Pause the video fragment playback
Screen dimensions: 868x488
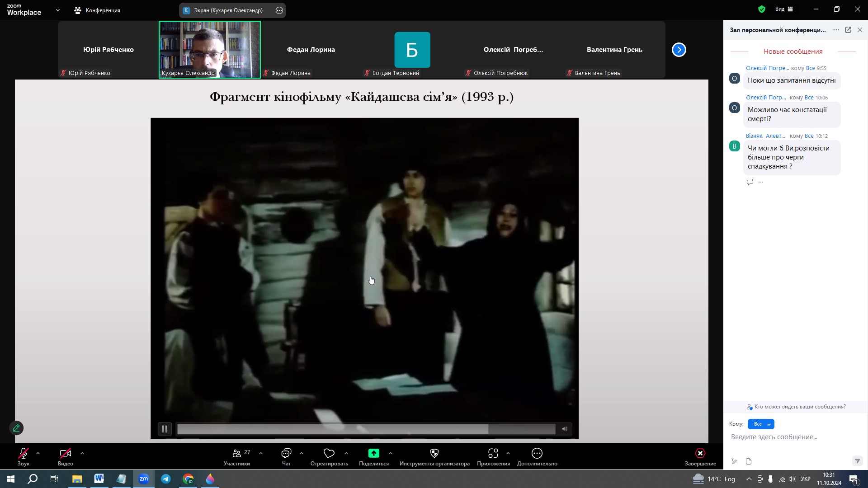click(x=165, y=429)
